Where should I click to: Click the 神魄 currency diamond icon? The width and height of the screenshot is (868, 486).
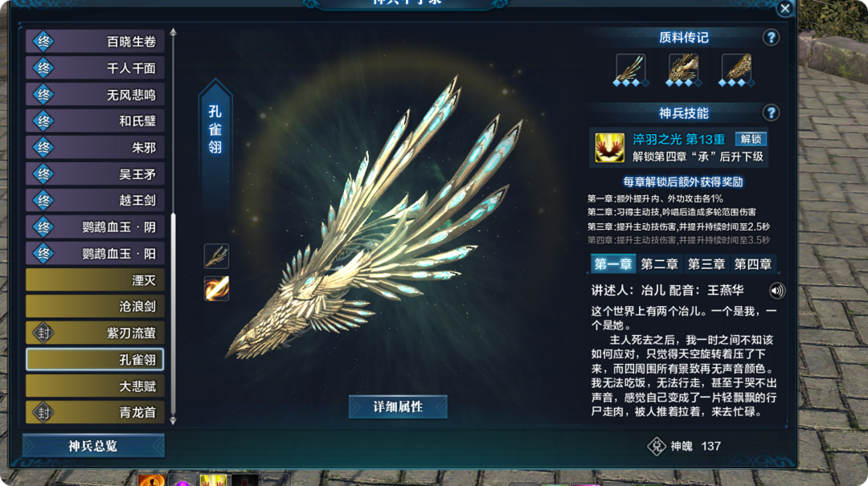[656, 446]
